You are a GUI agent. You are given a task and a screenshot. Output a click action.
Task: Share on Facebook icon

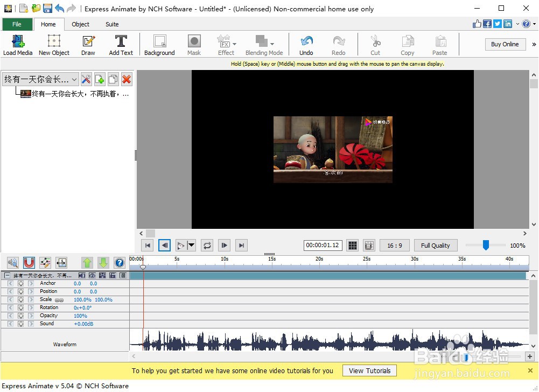coord(487,24)
